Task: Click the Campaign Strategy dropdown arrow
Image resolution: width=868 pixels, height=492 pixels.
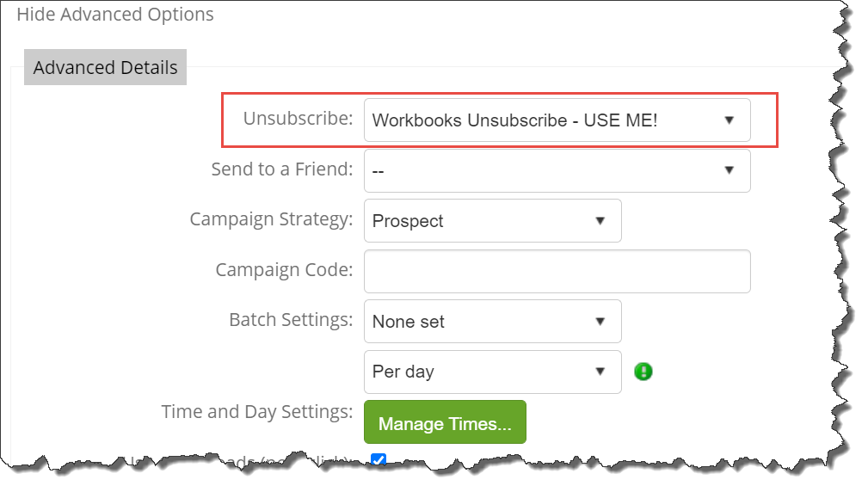Action: 600,221
